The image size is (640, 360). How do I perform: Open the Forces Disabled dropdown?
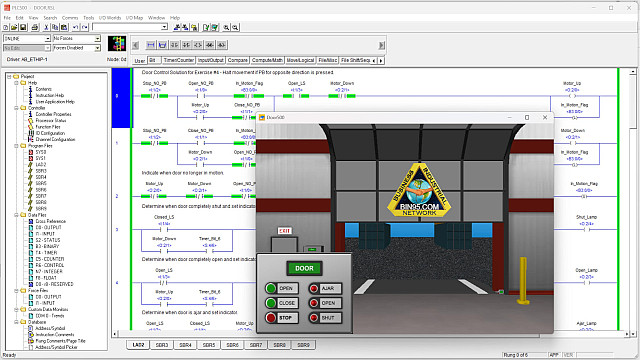[98, 48]
